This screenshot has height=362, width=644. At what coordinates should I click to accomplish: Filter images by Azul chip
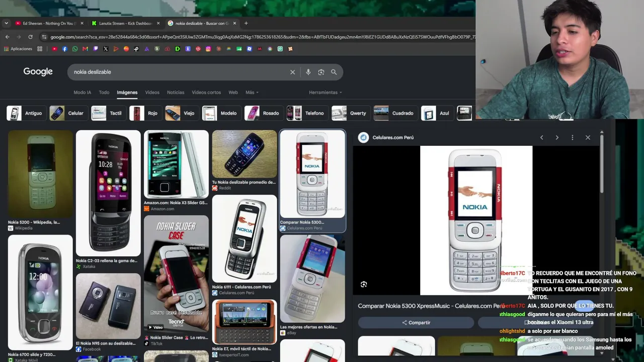[437, 113]
